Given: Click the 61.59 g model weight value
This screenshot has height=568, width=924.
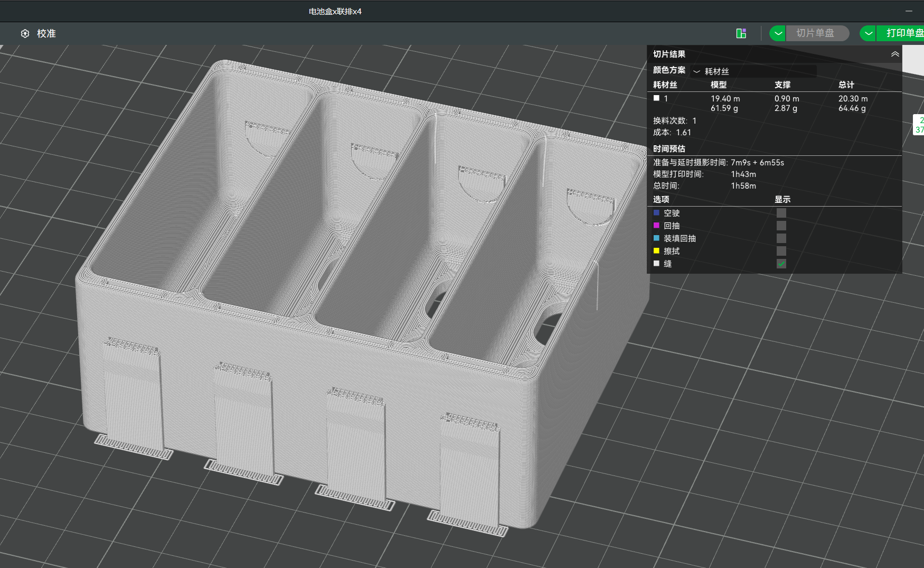Looking at the screenshot, I should tap(724, 108).
